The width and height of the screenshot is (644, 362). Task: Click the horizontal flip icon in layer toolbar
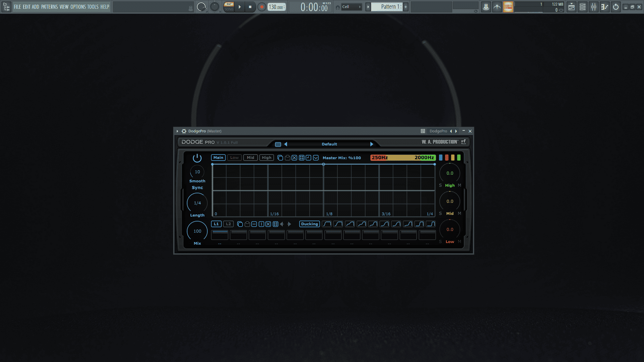tap(254, 224)
